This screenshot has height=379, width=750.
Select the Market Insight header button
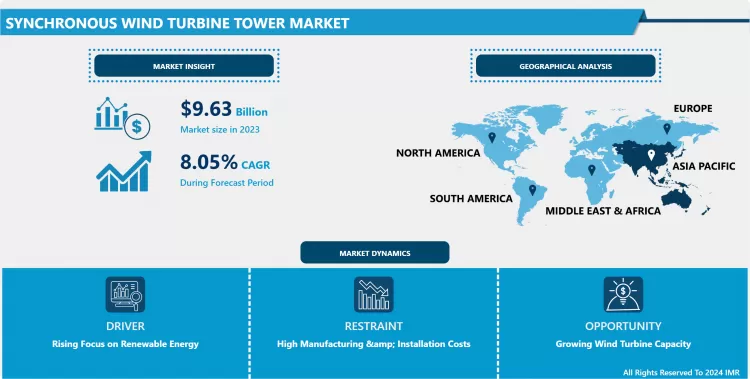(x=184, y=66)
